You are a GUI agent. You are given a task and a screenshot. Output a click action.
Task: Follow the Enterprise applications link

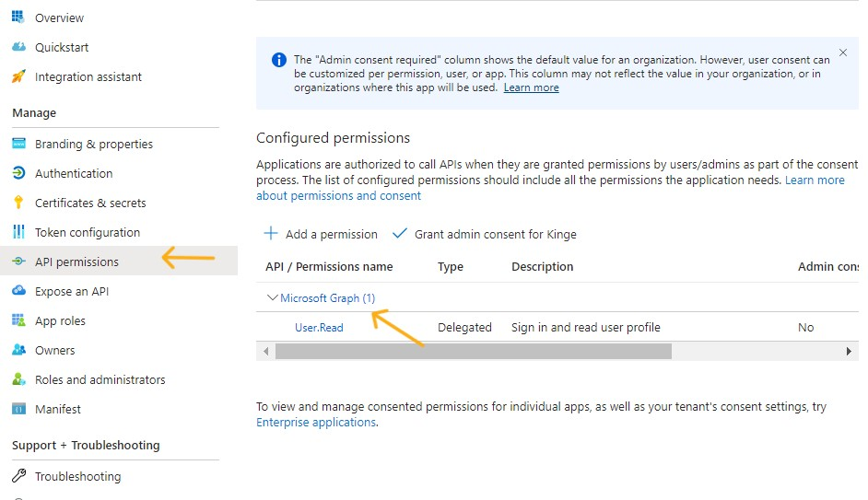tap(316, 422)
